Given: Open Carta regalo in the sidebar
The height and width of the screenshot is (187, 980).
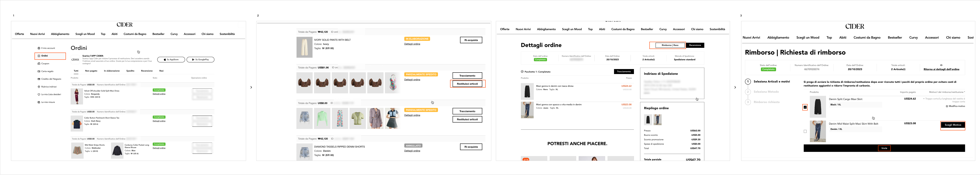Looking at the screenshot, I should [x=46, y=71].
